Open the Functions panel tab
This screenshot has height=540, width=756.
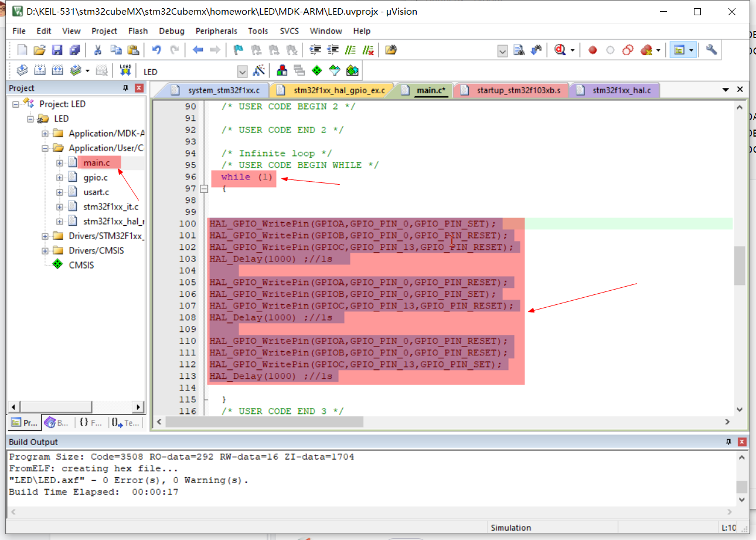coord(90,423)
